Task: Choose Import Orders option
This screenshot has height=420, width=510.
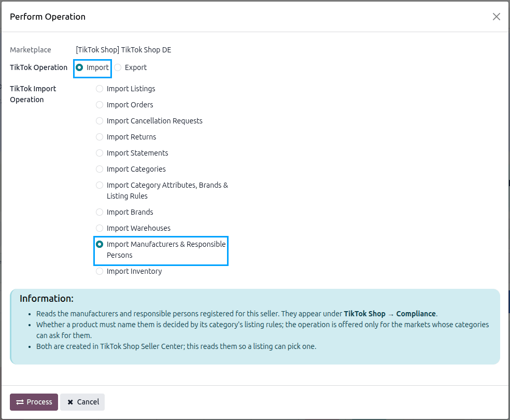Action: (100, 105)
